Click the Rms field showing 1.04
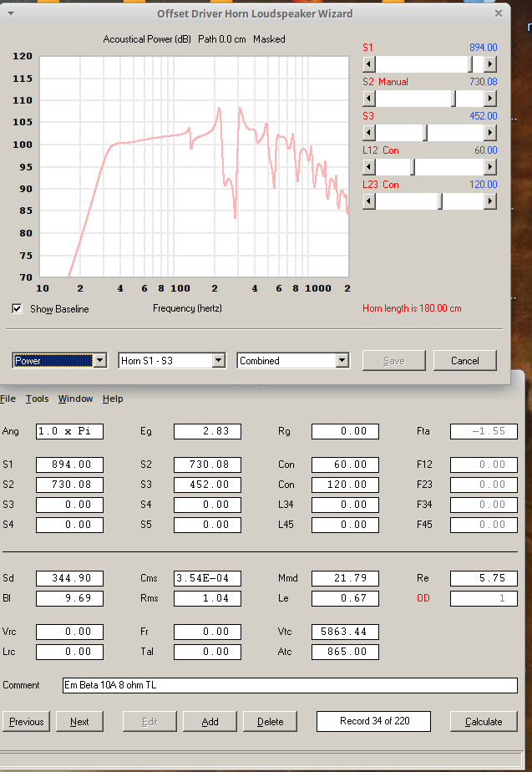This screenshot has width=532, height=772. tap(207, 598)
